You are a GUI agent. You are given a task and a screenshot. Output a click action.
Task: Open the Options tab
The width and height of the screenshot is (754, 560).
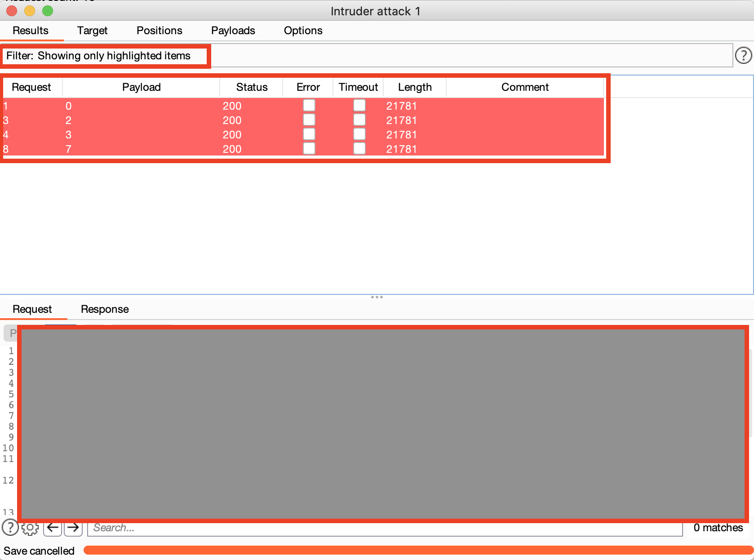(303, 31)
